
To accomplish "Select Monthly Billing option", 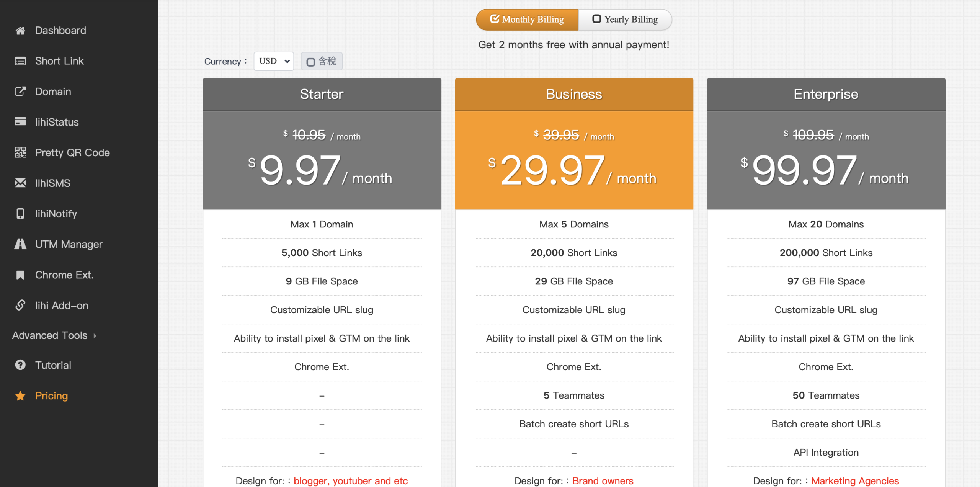I will [527, 20].
